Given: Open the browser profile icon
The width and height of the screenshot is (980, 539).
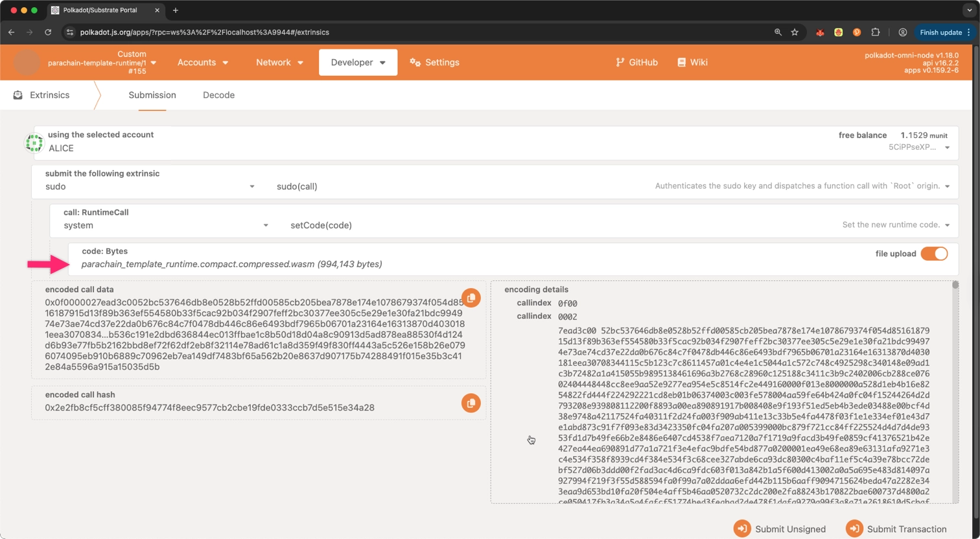Looking at the screenshot, I should (x=902, y=32).
